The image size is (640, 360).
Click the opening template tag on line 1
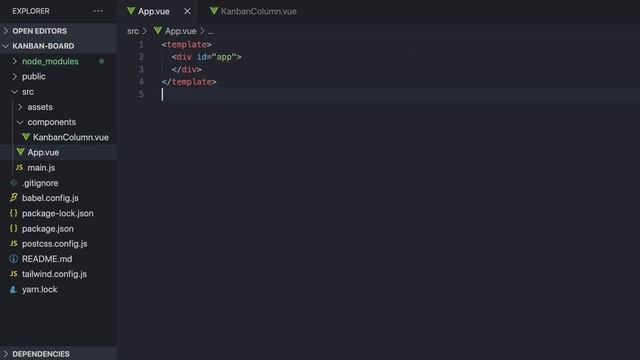[187, 44]
